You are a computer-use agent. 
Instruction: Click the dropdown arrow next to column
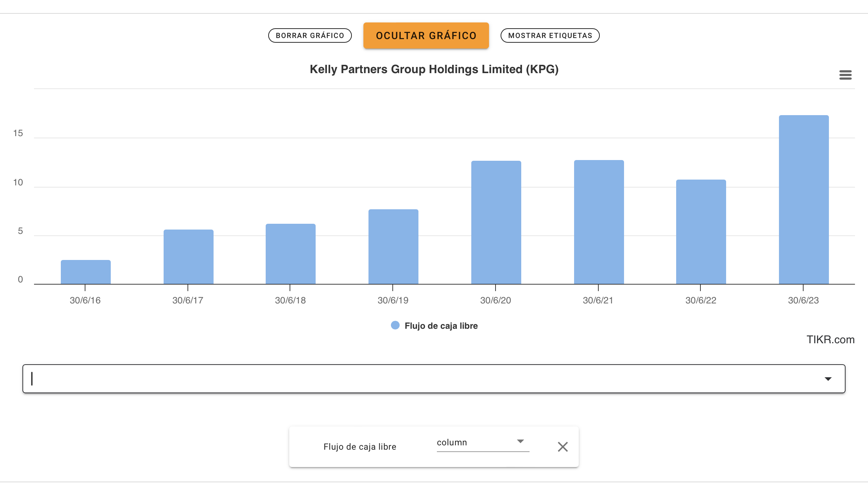pyautogui.click(x=520, y=441)
